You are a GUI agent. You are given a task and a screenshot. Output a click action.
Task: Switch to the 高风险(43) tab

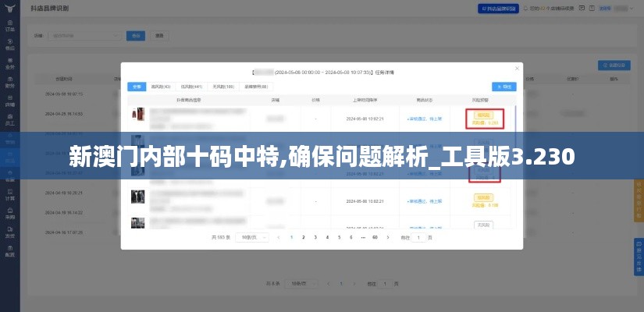[162, 87]
